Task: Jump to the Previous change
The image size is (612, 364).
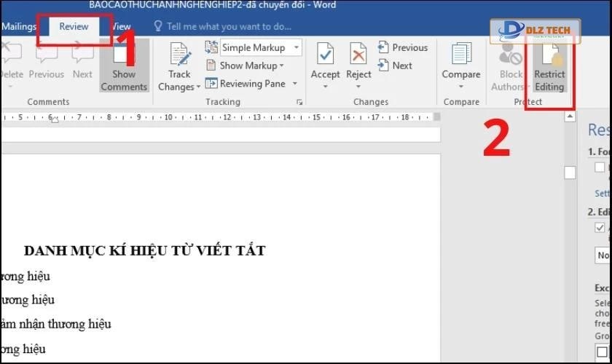Action: (403, 47)
